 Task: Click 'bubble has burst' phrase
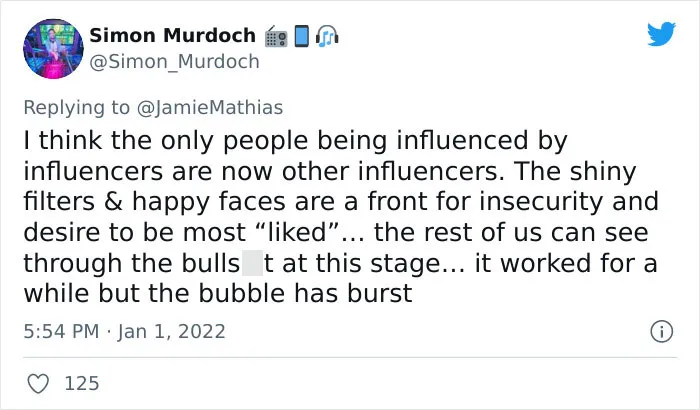305,293
